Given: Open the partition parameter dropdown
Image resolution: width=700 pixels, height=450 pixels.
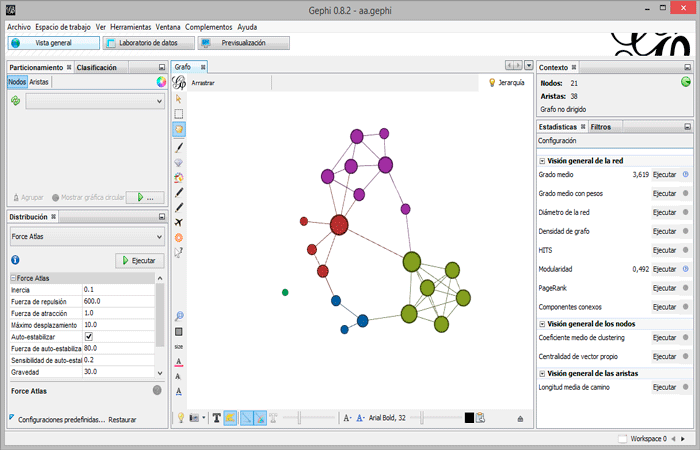Looking at the screenshot, I should (x=95, y=101).
